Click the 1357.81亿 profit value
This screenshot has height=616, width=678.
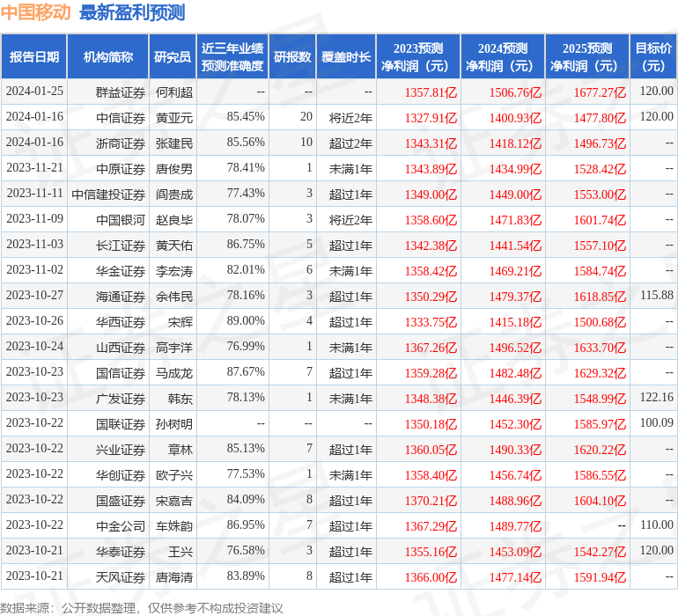431,92
